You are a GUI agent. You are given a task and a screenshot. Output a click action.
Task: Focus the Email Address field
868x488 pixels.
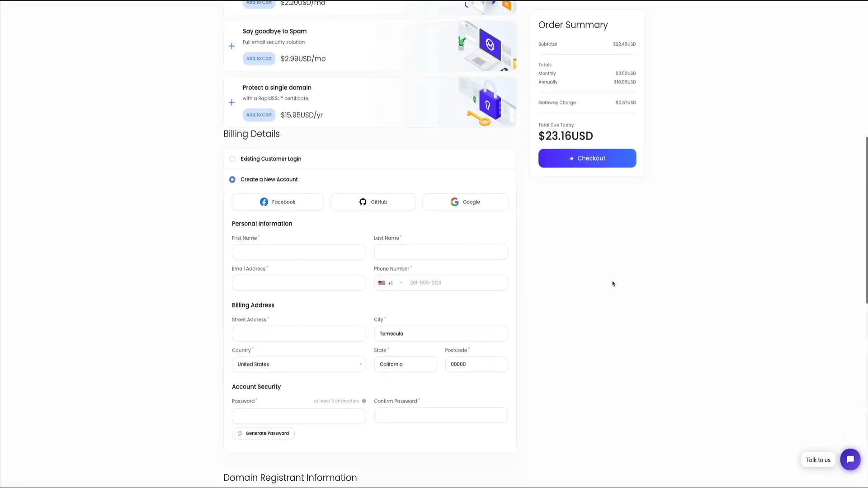(x=299, y=283)
